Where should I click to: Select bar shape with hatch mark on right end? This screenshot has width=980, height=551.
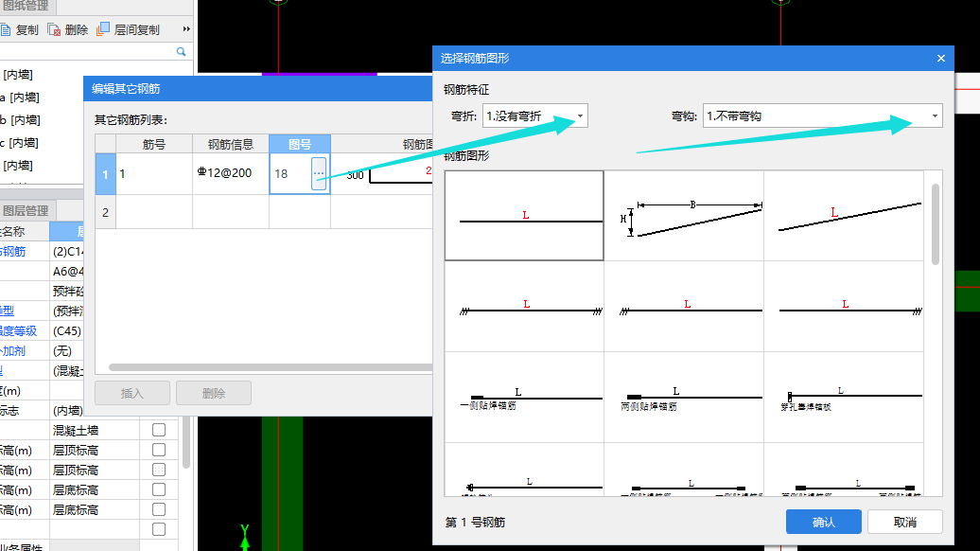click(x=844, y=306)
